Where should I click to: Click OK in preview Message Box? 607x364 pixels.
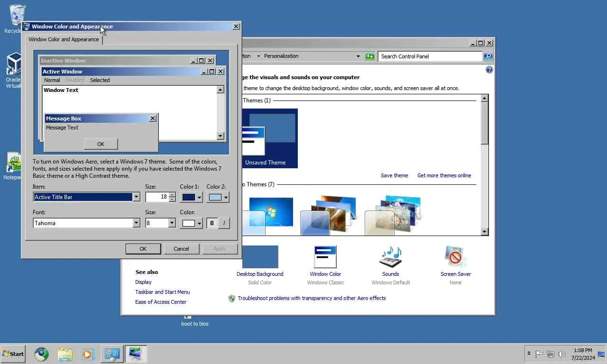pos(101,144)
